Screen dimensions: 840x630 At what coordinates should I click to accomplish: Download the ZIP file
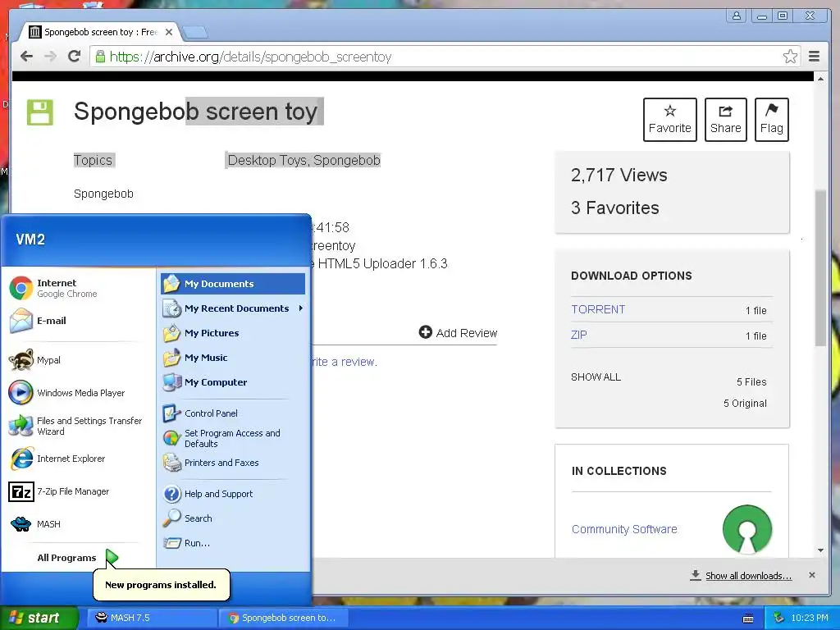[x=579, y=335]
